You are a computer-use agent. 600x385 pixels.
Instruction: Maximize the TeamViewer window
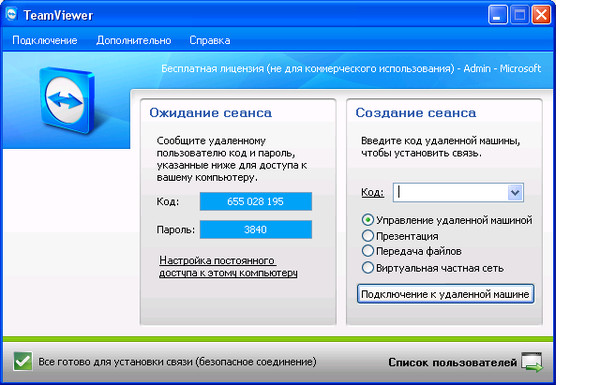(520, 15)
